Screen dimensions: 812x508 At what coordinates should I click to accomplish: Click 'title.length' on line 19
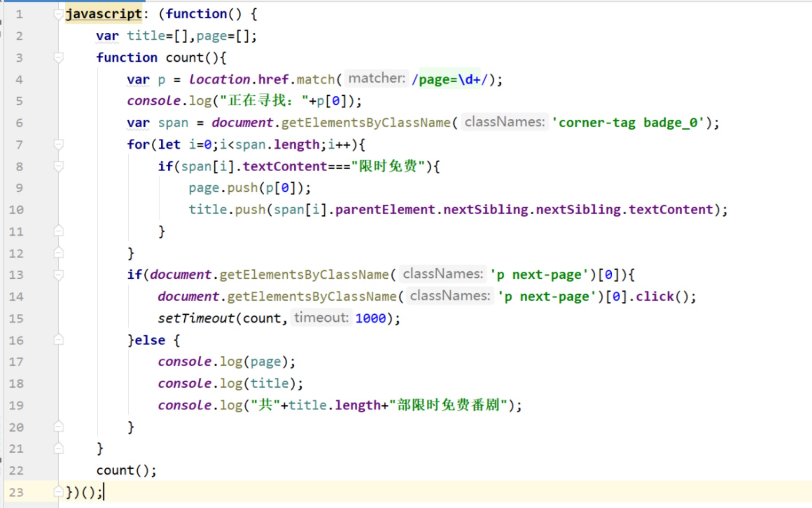(x=335, y=405)
